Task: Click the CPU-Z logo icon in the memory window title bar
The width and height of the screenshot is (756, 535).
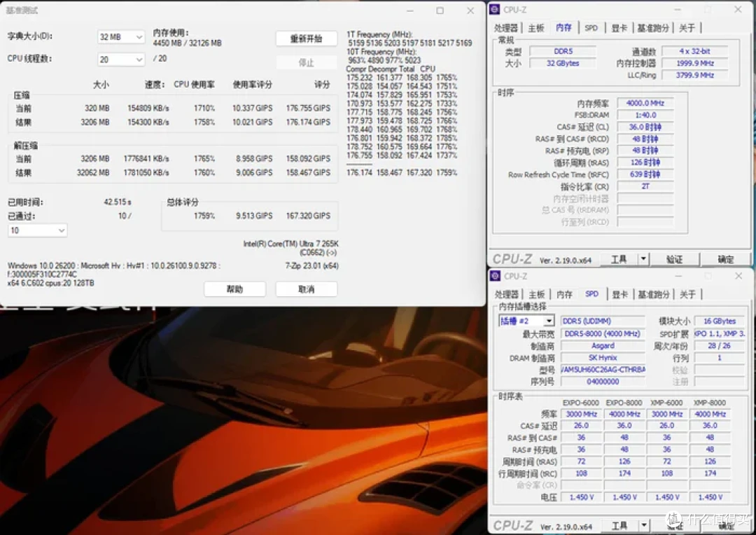Action: 495,9
